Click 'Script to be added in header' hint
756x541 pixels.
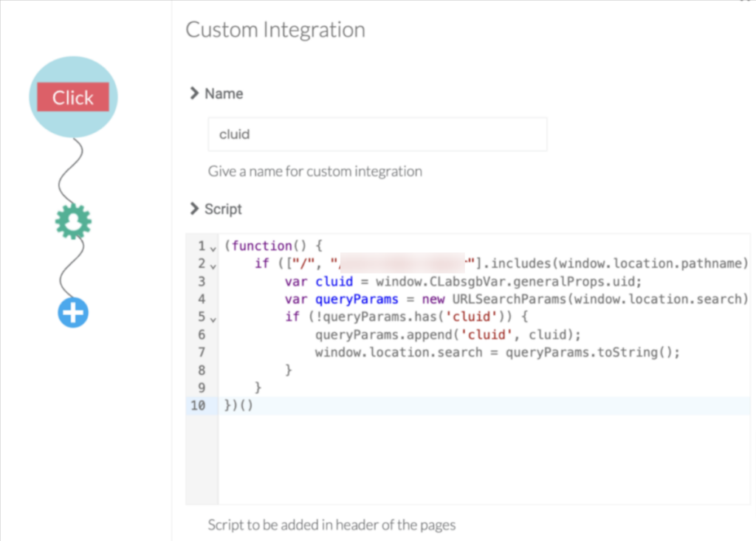pyautogui.click(x=331, y=525)
